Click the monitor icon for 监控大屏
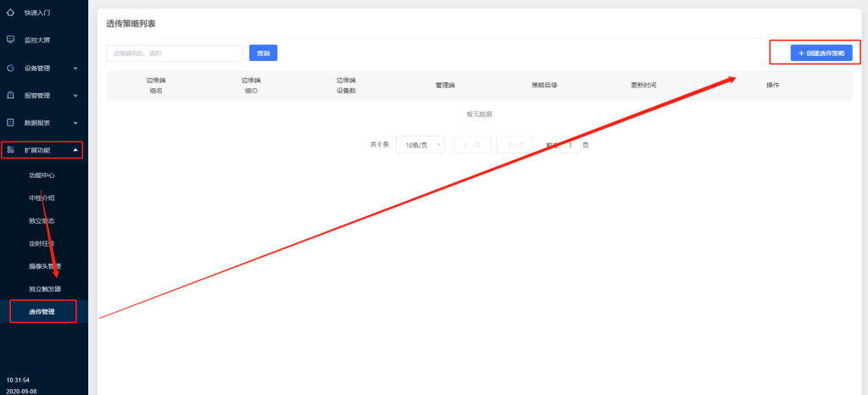Image resolution: width=868 pixels, height=395 pixels. (x=10, y=40)
